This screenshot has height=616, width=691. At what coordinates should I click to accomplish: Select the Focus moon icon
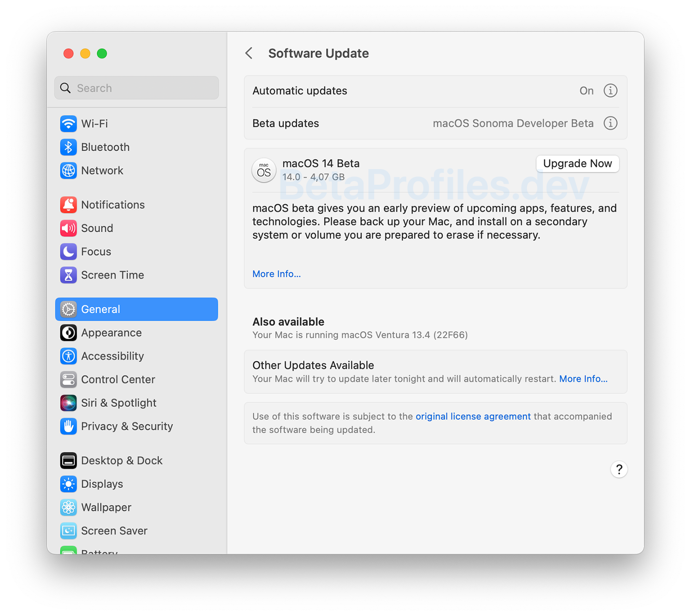coord(68,252)
